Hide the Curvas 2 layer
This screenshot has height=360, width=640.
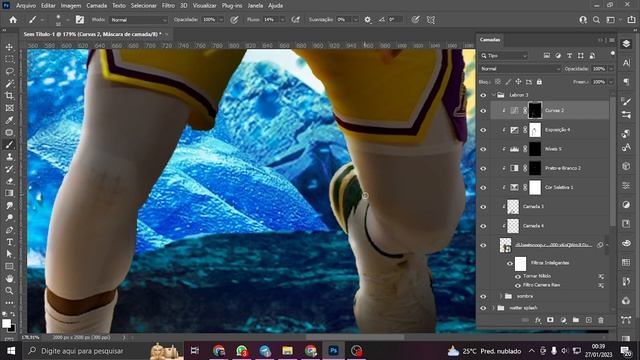pos(483,111)
